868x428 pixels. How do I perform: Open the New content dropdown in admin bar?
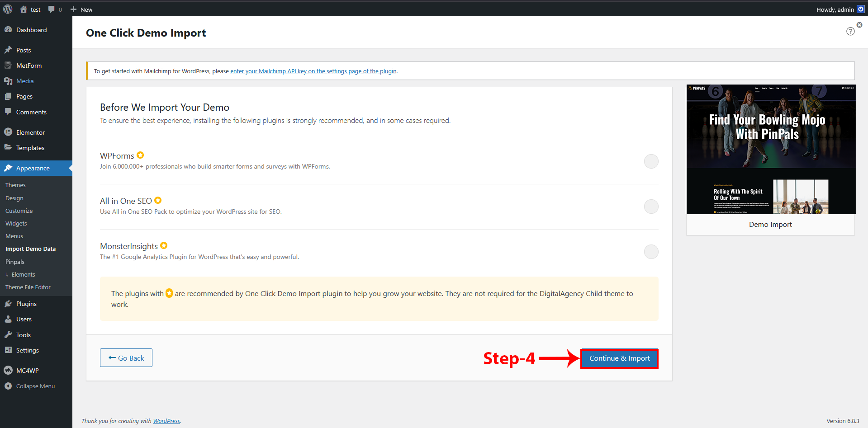[x=81, y=9]
